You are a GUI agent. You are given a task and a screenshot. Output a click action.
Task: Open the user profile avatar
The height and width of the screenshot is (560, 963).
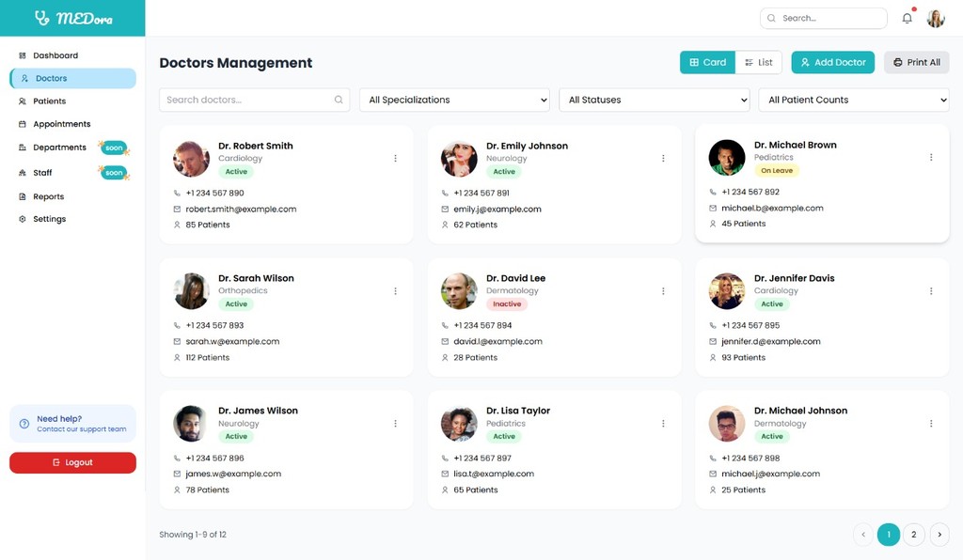tap(936, 19)
